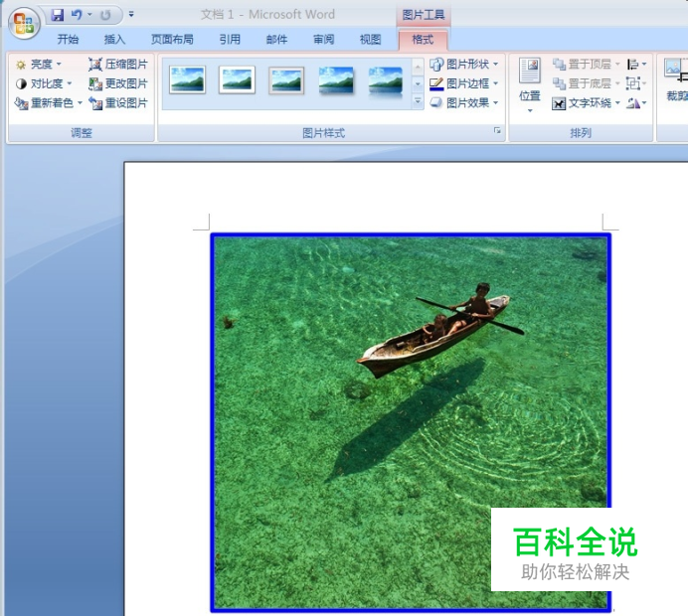Undo the last action
Screen dimensions: 688x616
click(77, 15)
